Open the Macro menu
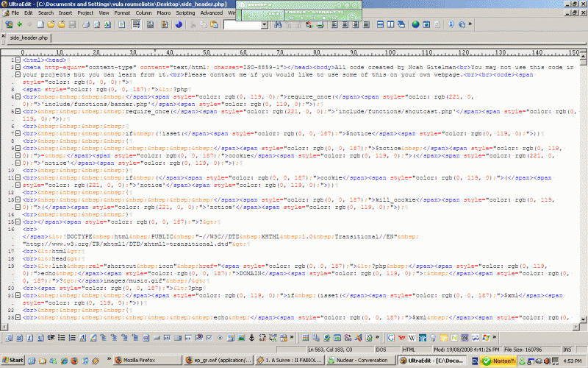The height and width of the screenshot is (368, 588). point(163,13)
